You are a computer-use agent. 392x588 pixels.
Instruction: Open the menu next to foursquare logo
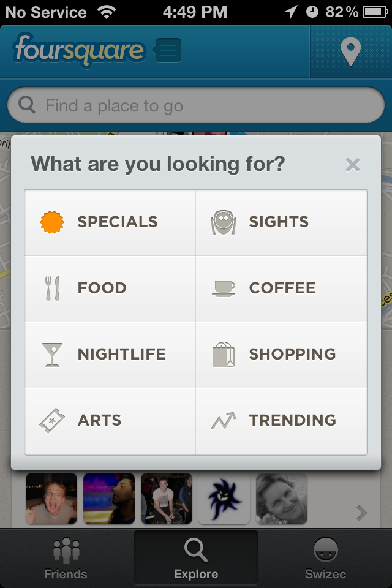(x=168, y=50)
